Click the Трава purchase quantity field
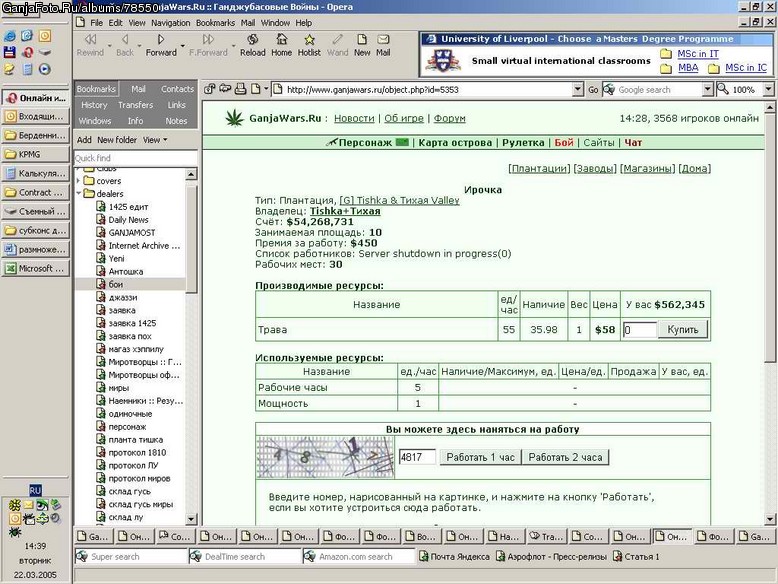The image size is (778, 584). [640, 329]
